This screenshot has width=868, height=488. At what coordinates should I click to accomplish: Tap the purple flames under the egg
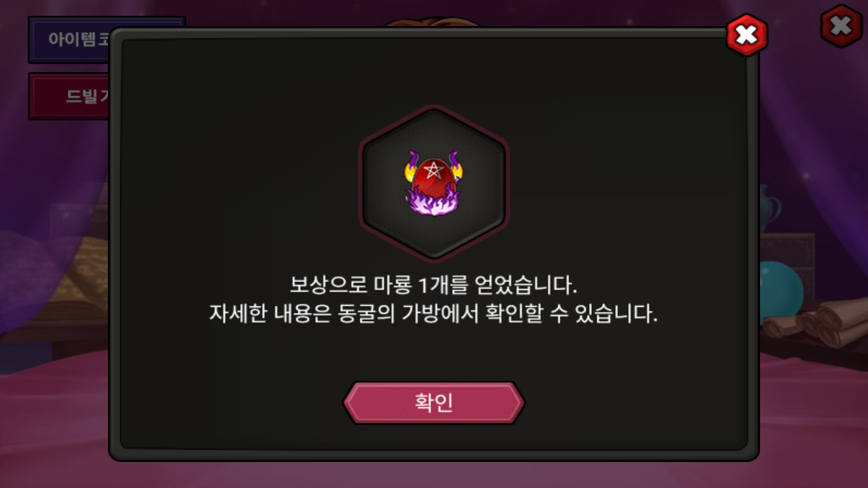432,202
